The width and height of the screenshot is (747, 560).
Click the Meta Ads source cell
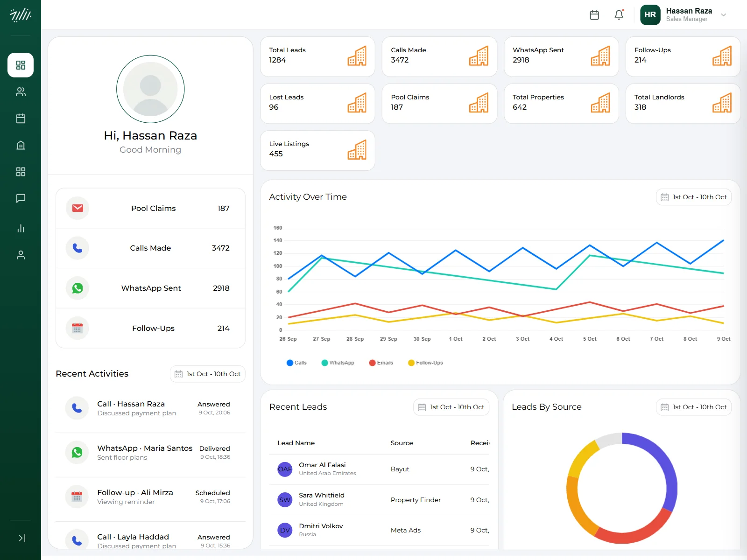(406, 530)
